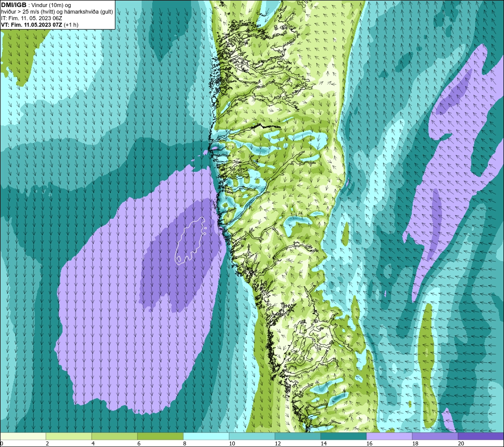
Task: Click the legend scale label "10"
Action: pyautogui.click(x=232, y=443)
